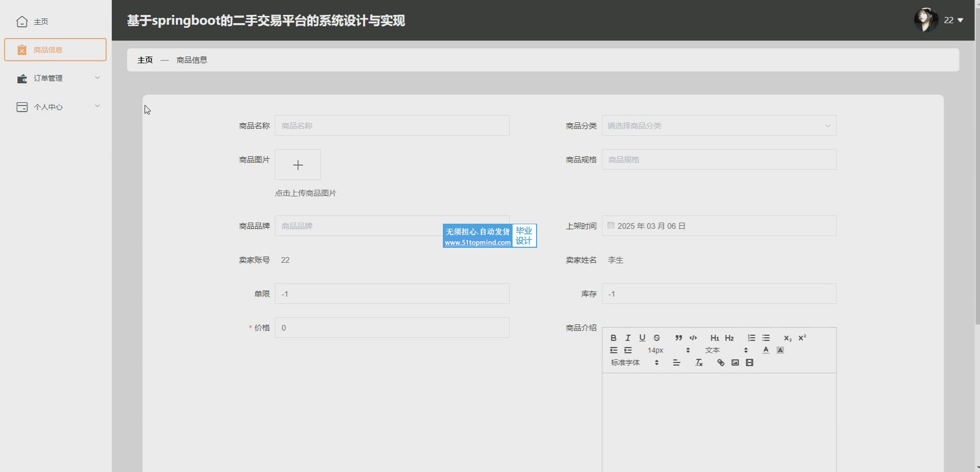Open the 标准字体 font family dropdown

click(635, 363)
